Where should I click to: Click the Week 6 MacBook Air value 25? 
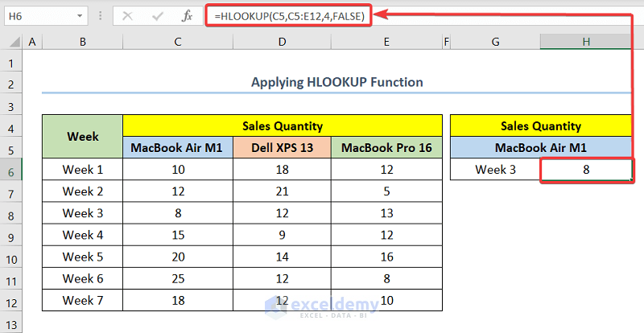click(x=178, y=278)
